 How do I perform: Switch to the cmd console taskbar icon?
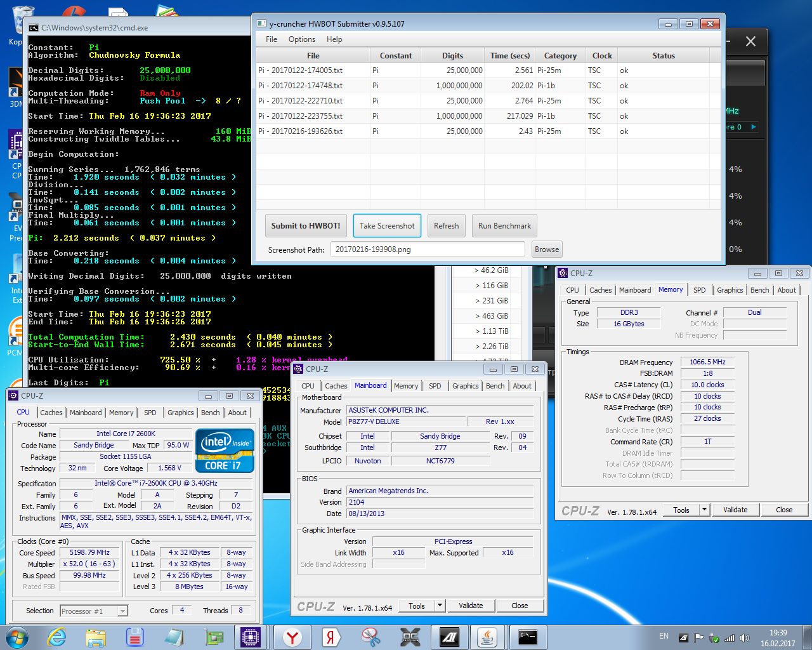pos(528,637)
